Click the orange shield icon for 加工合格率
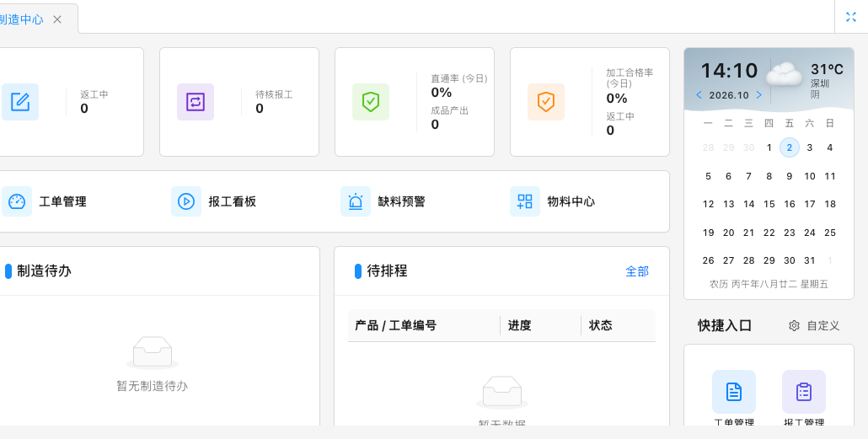 (x=546, y=102)
